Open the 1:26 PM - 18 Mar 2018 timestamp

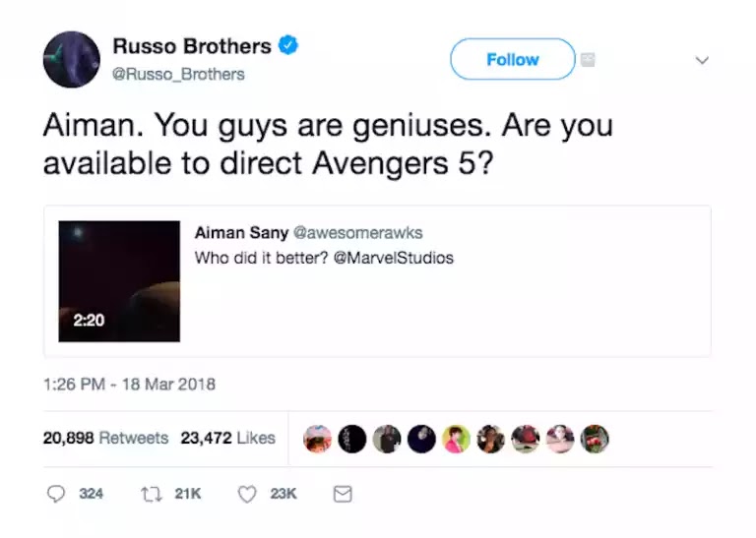[x=129, y=385]
